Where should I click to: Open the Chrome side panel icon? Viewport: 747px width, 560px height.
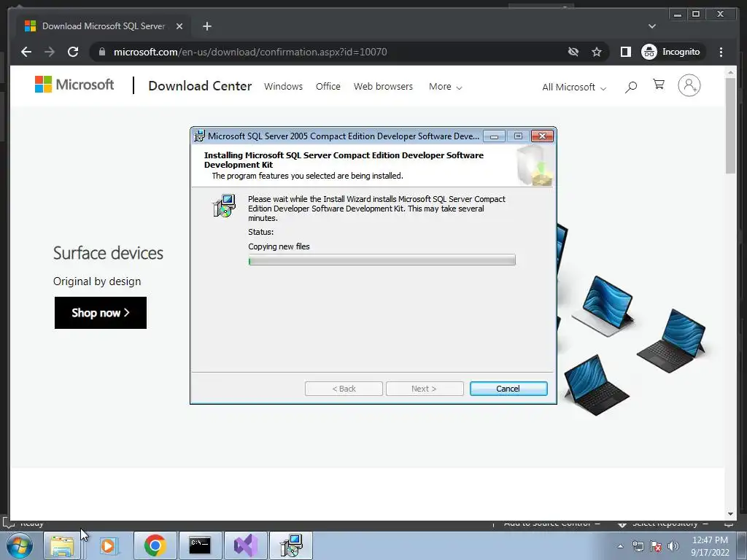pyautogui.click(x=625, y=52)
